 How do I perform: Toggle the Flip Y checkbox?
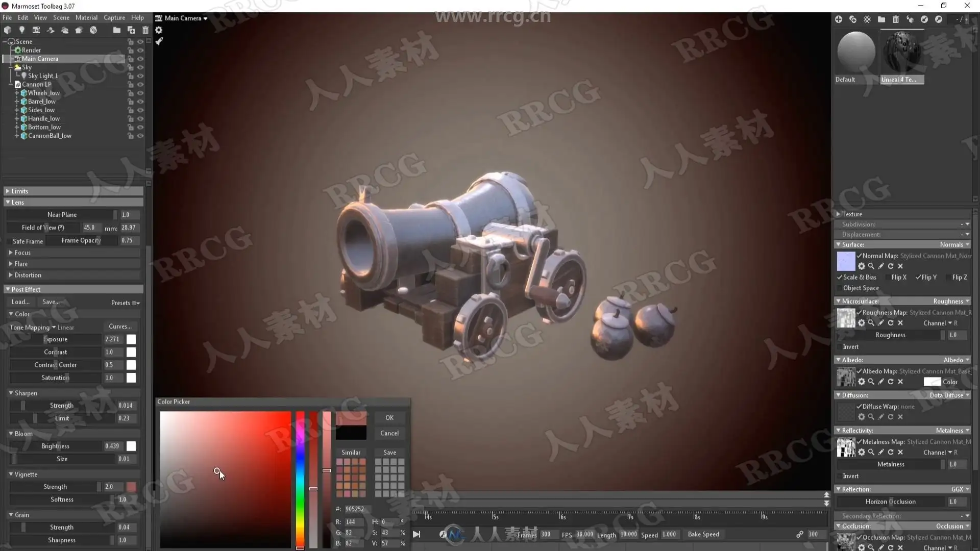tap(918, 277)
